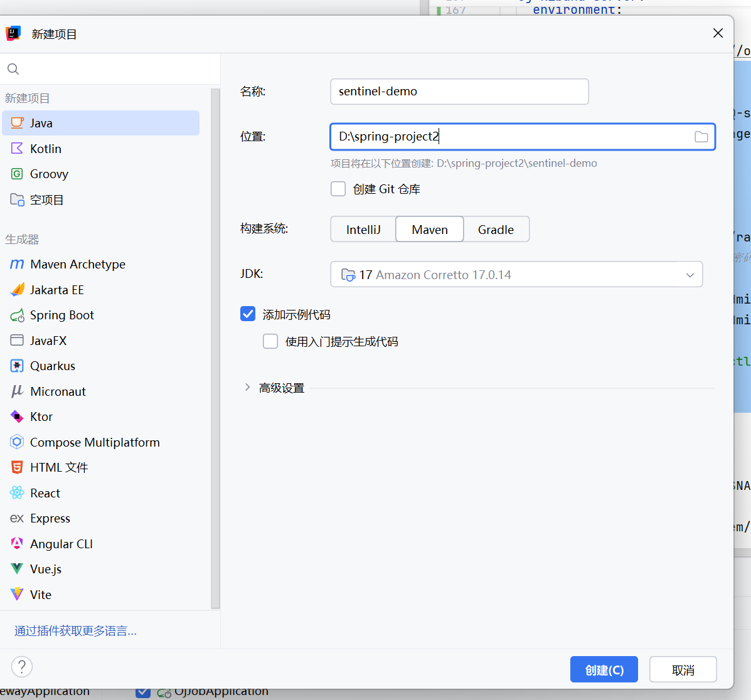Click the JDK folder icon in combo box
Screen dimensions: 751x700
[x=348, y=275]
